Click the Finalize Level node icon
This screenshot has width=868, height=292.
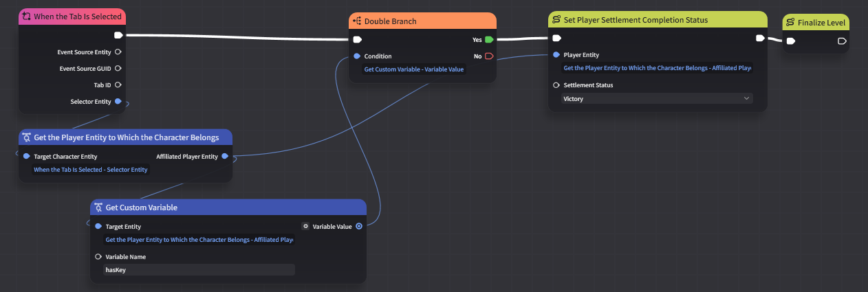(790, 23)
